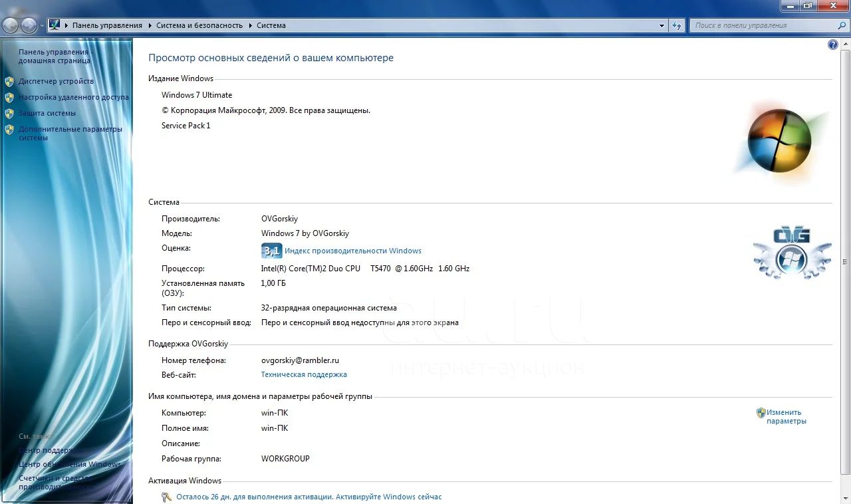Click the system type «32-разрядная операционная система»
This screenshot has width=851, height=504.
[x=328, y=308]
